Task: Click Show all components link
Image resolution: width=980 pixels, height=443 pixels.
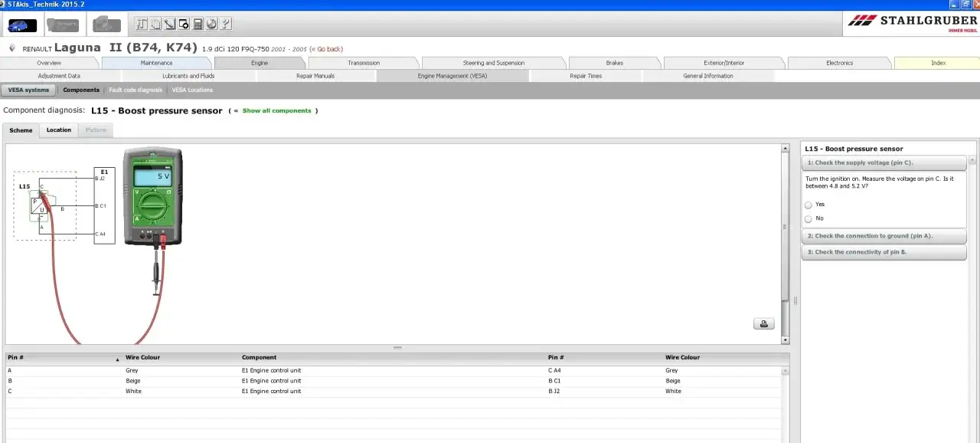Action: 276,111
